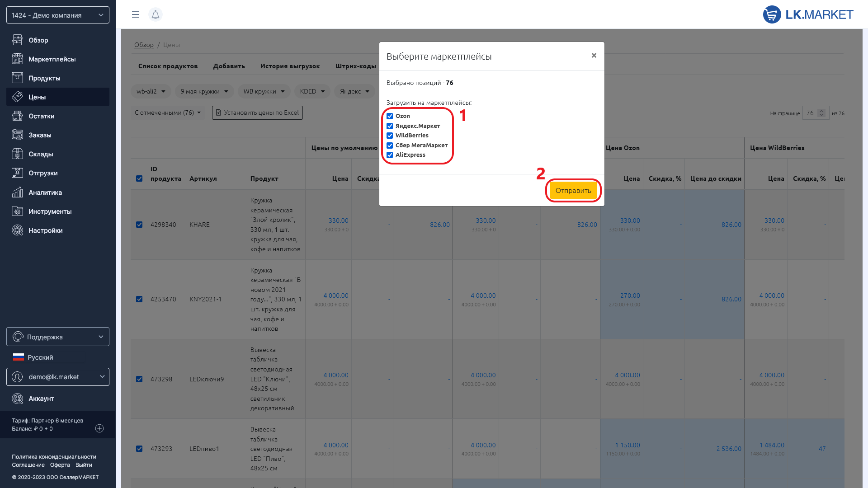The image size is (868, 488).
Task: Expand the wb-ali2 filter dropdown
Action: (151, 91)
